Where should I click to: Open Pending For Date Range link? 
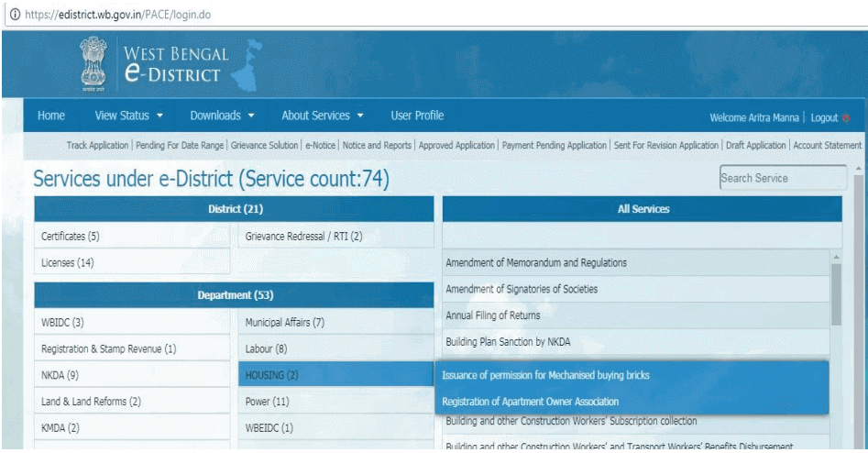coord(180,145)
